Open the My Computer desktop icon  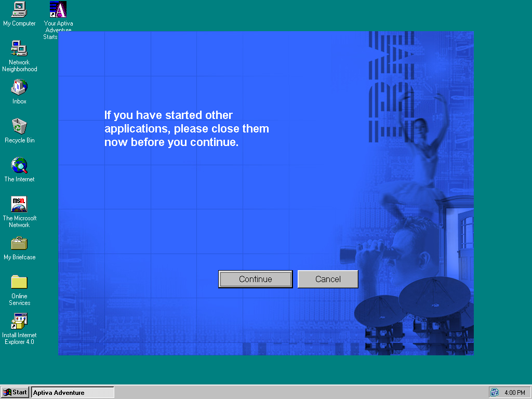click(x=19, y=9)
